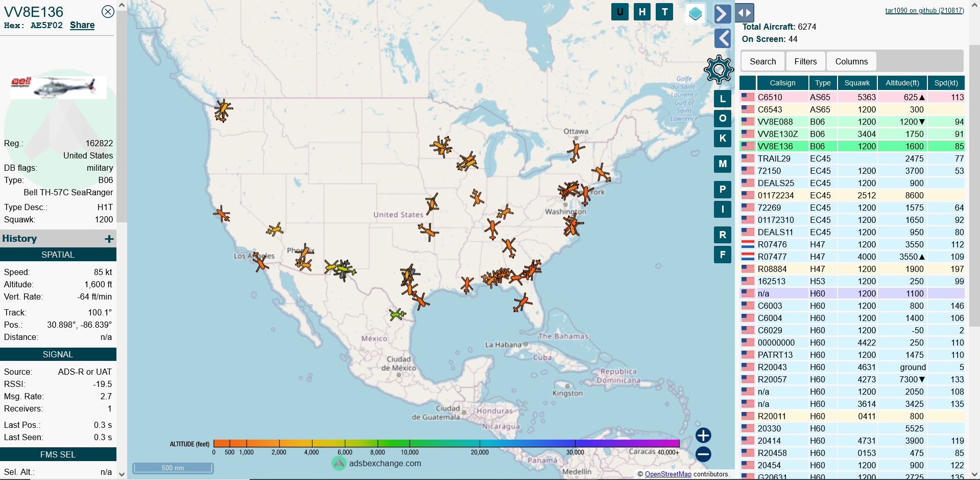Select aircraft row R20057
The image size is (980, 480).
(852, 379)
